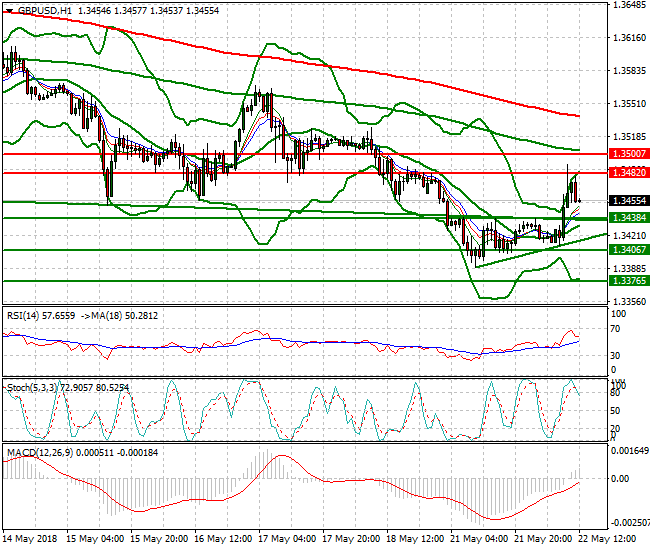The image size is (650, 550).
Task: Click the MA(18) 50.2812 label
Action: tap(124, 316)
